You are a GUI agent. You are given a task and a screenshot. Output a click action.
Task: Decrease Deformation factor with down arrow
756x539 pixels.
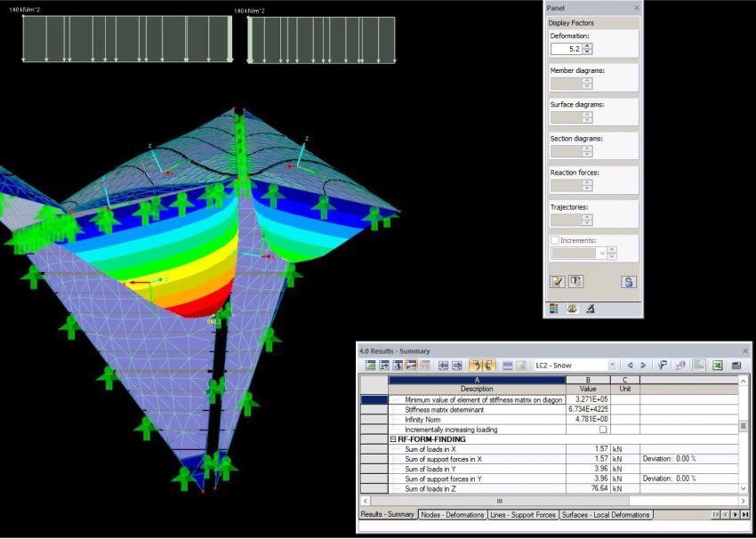coord(587,51)
